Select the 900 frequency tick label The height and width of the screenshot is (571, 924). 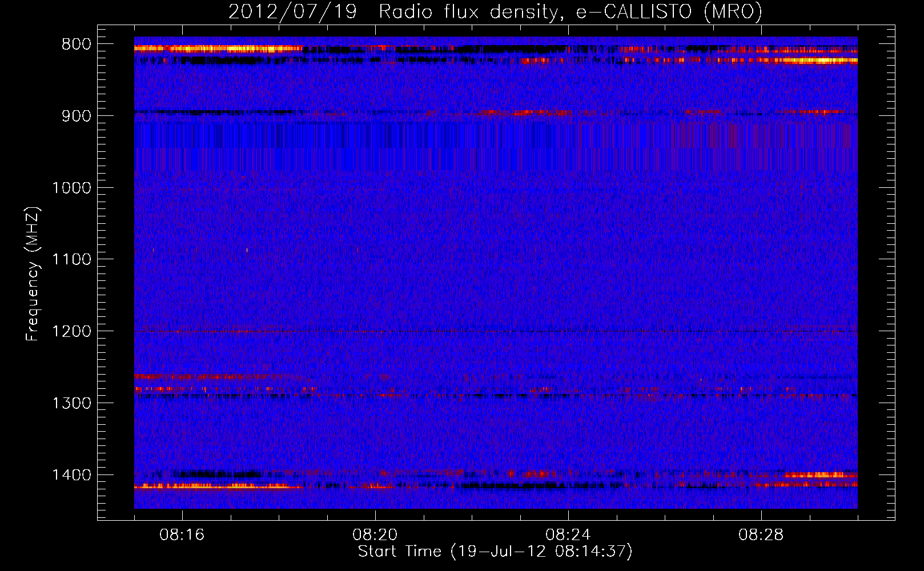tap(77, 116)
